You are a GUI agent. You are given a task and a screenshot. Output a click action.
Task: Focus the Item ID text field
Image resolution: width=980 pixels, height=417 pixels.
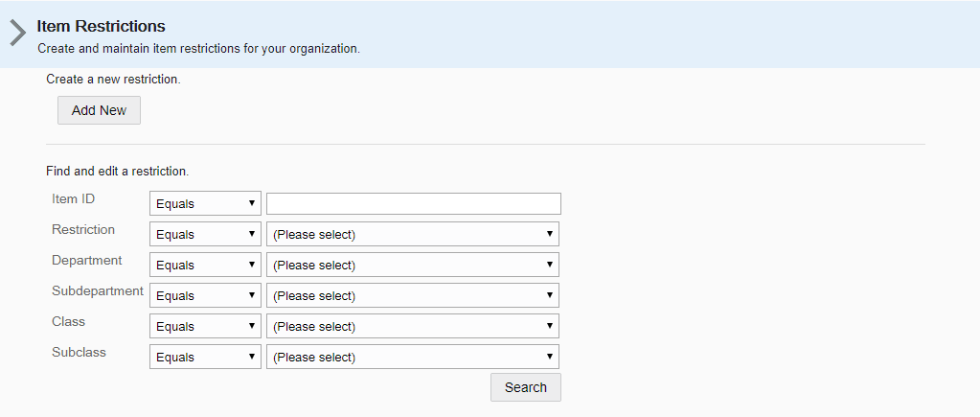pyautogui.click(x=414, y=204)
